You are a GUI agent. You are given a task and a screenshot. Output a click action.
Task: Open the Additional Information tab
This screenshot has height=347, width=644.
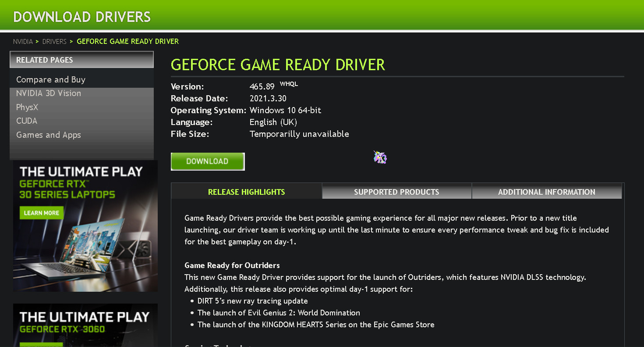[x=547, y=192]
